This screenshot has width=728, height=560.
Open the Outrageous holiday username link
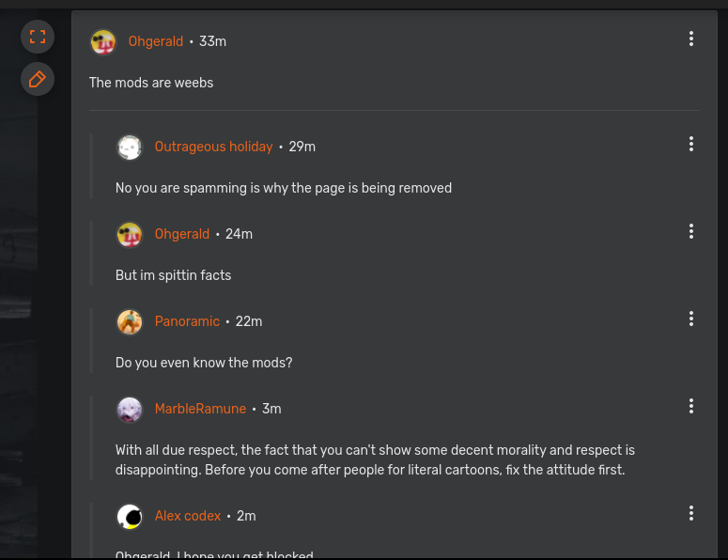[x=213, y=147]
